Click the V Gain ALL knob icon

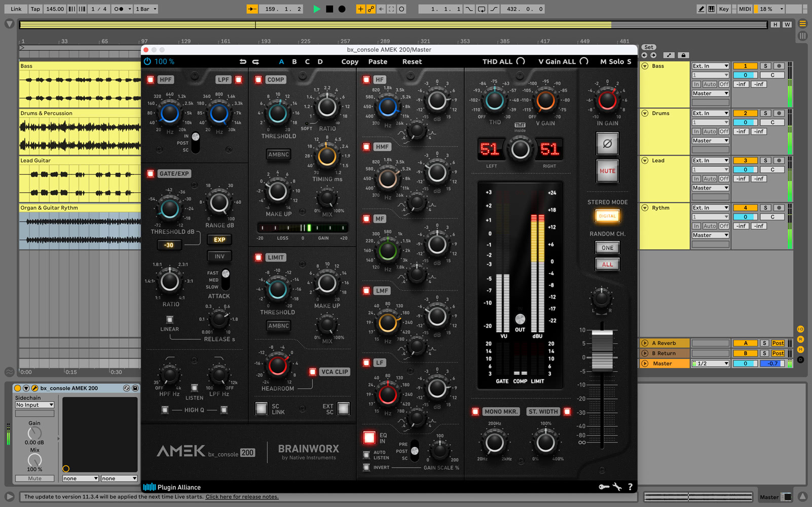(x=584, y=61)
